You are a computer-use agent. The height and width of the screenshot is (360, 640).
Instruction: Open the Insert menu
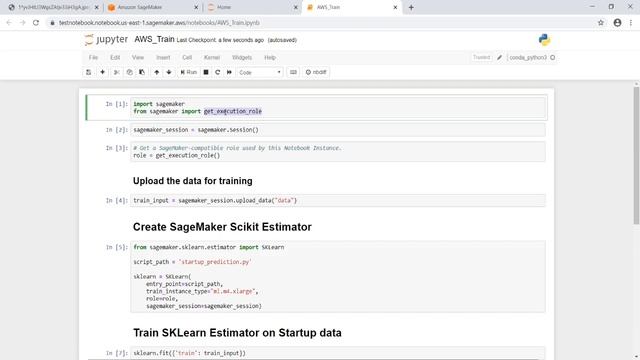[x=163, y=58]
